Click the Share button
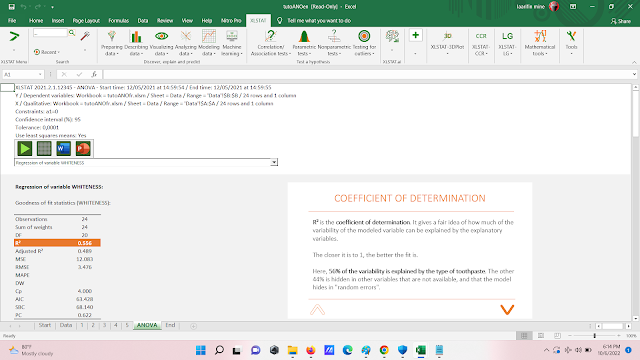The image size is (640, 360). tap(620, 21)
